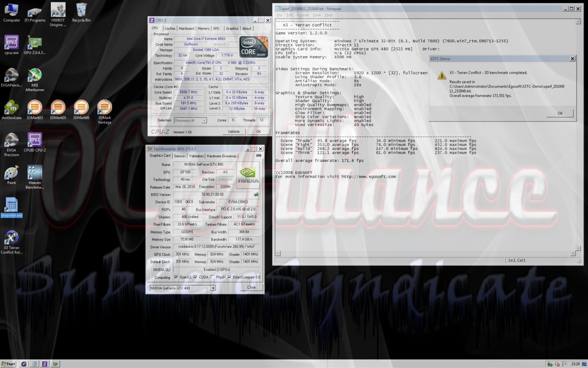Click the CPU-Z button in the taskbar
This screenshot has width=588, height=368.
[45, 364]
